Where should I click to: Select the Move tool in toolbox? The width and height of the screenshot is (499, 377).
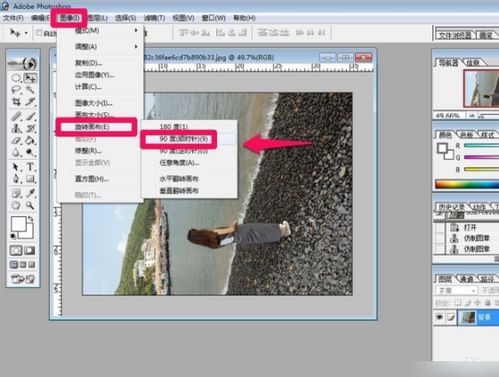30,78
